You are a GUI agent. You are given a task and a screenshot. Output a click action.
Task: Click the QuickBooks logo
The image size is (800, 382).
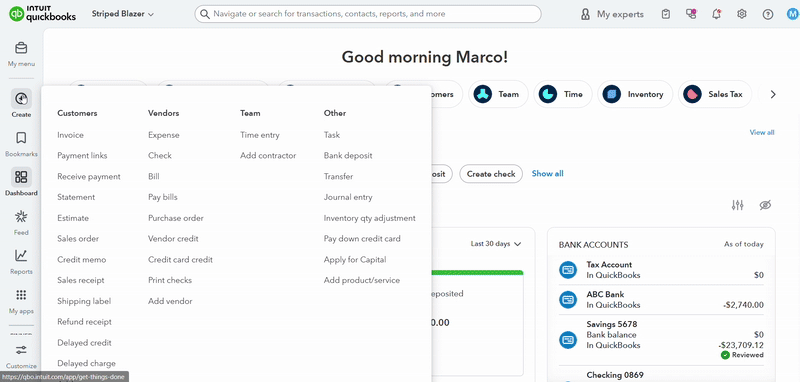coord(42,14)
